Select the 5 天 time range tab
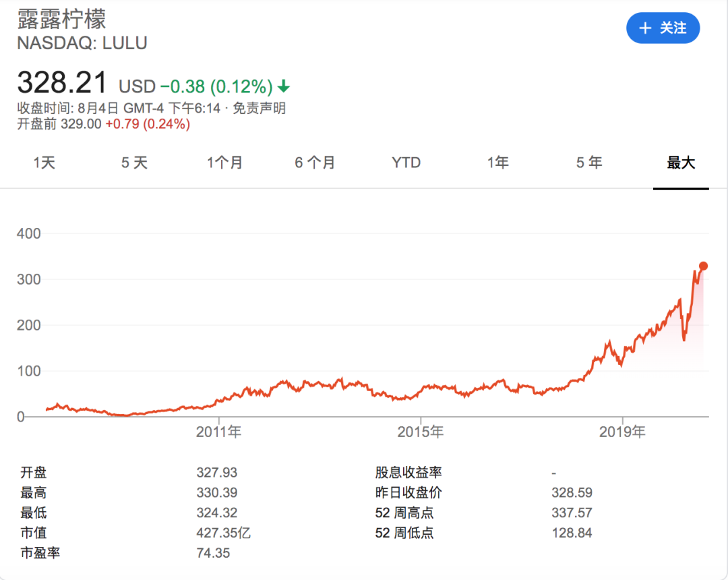Image resolution: width=728 pixels, height=580 pixels. (x=134, y=163)
